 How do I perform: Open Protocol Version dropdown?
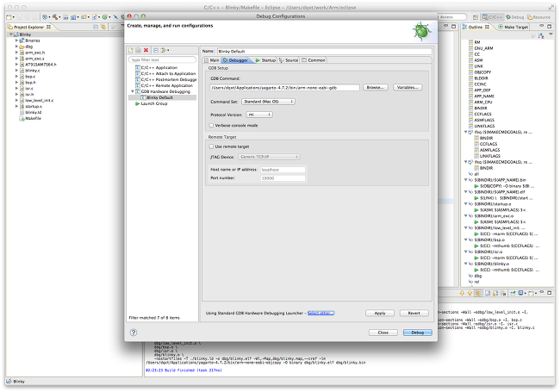(x=259, y=115)
